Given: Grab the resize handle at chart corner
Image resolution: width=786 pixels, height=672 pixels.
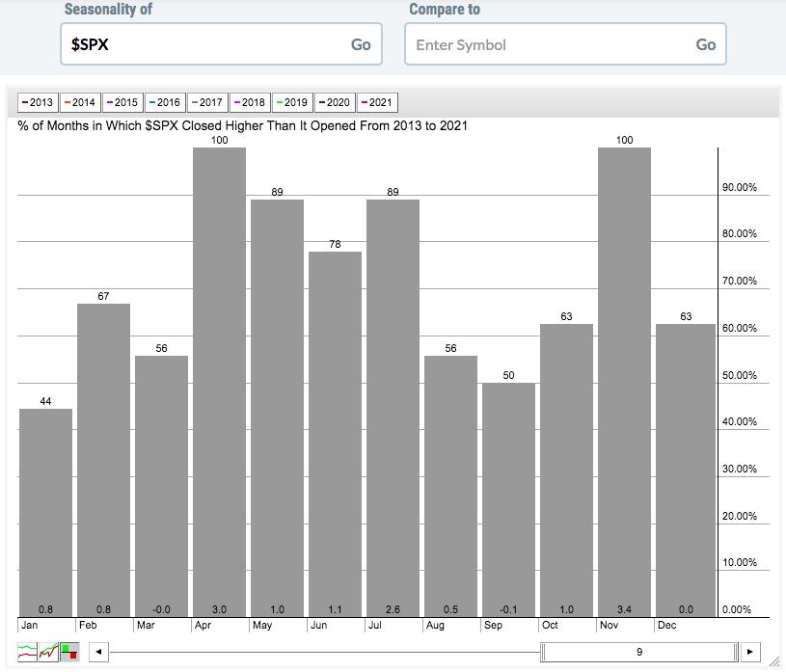Looking at the screenshot, I should (x=775, y=662).
